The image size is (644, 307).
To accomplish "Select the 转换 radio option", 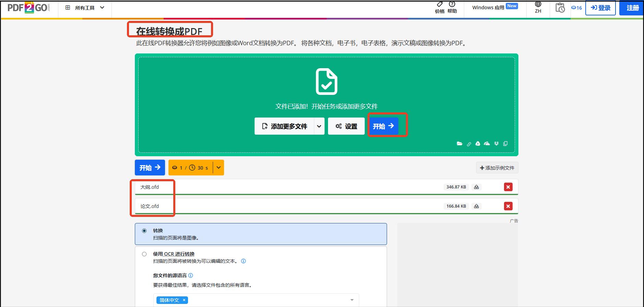I will [x=144, y=231].
